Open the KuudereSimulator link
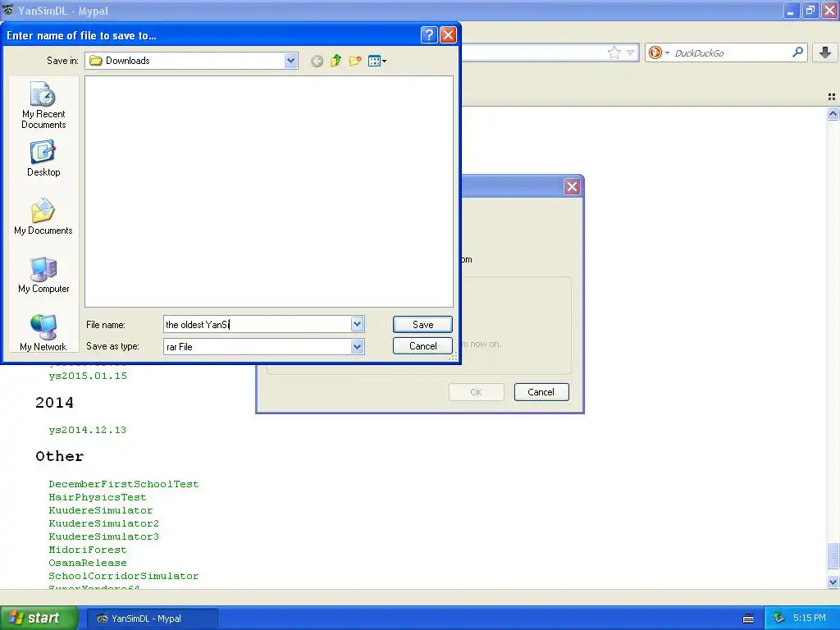The image size is (840, 630). pos(101,510)
